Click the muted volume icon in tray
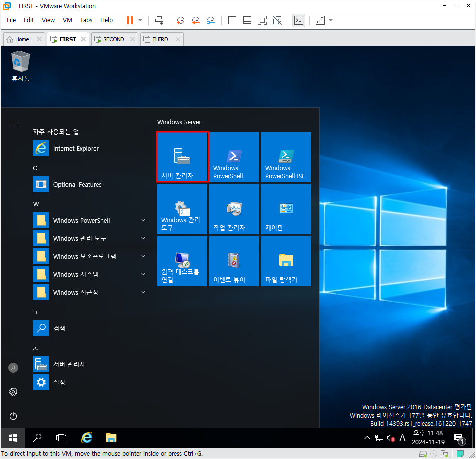 [391, 438]
